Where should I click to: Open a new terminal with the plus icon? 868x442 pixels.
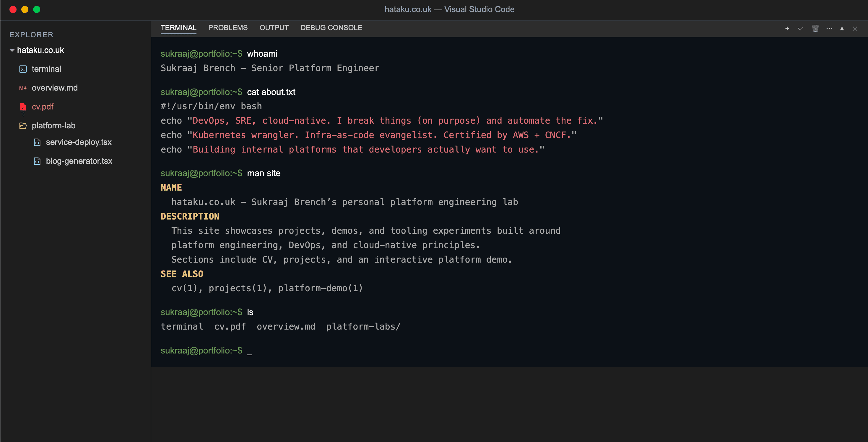[x=787, y=29]
